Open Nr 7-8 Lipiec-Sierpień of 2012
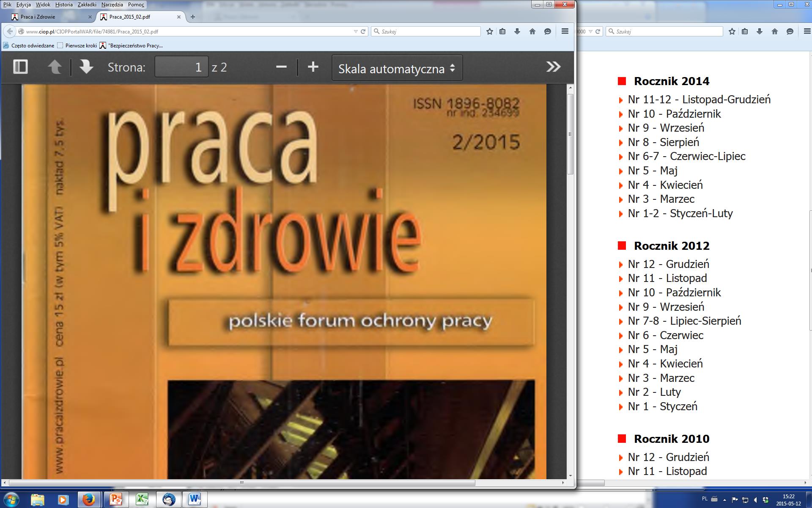812x508 pixels. point(684,321)
